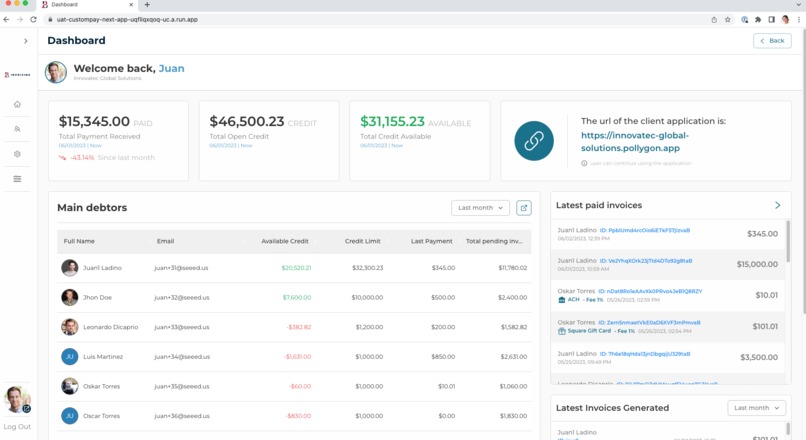Viewport: 806px width, 440px height.
Task: Open the users icon in sidebar
Action: [17, 130]
